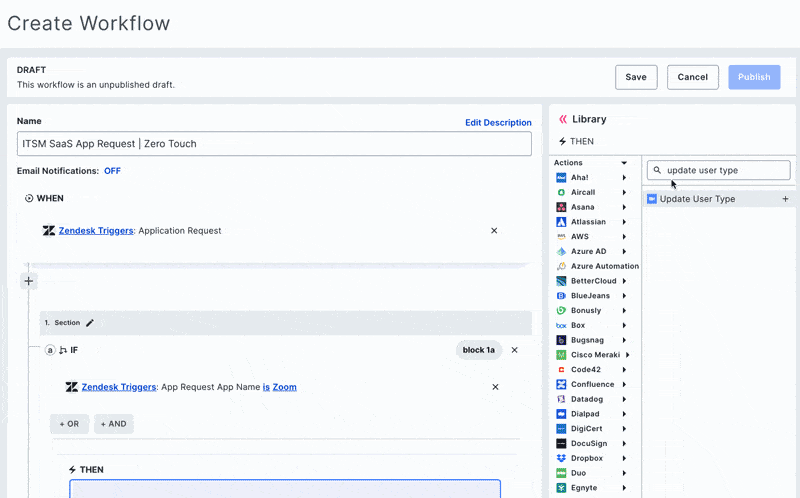
Task: Click the Aha! app icon
Action: (561, 178)
